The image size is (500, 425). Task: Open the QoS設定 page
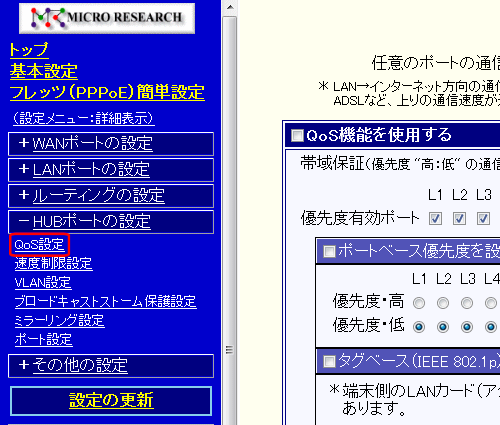coord(39,245)
